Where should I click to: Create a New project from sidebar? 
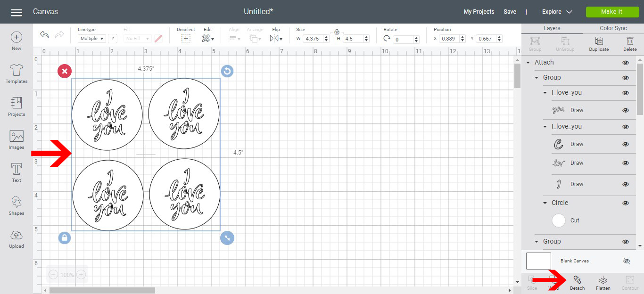point(17,41)
